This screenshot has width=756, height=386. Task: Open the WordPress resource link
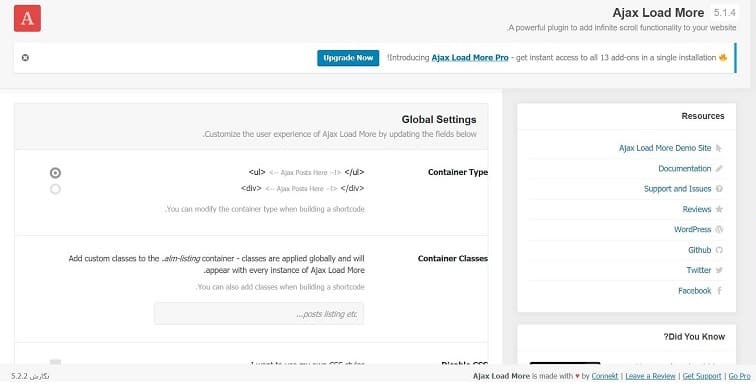[692, 229]
